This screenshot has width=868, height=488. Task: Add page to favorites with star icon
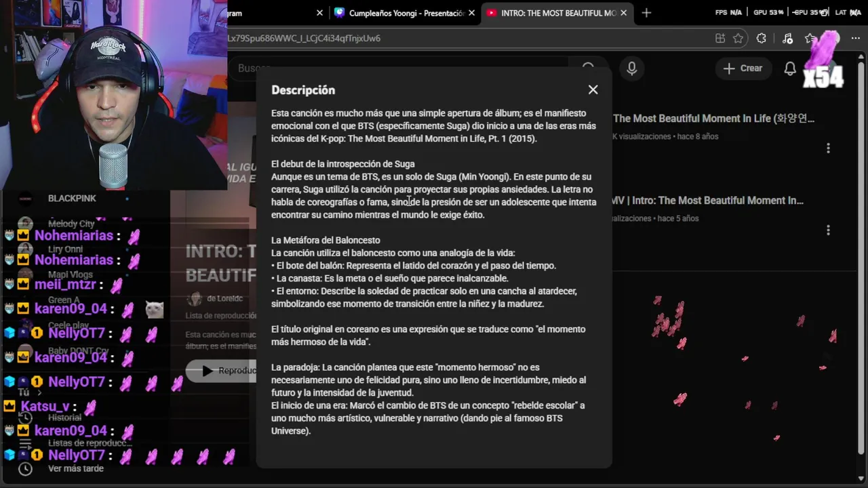(x=738, y=39)
